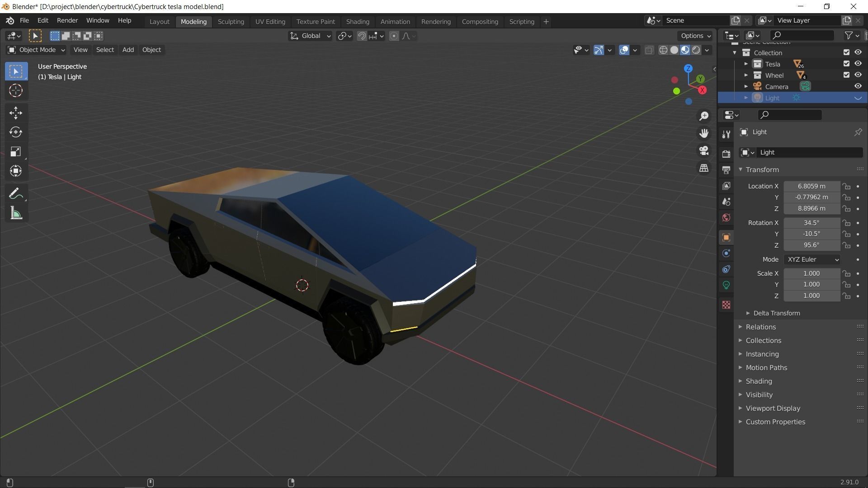Toggle show overlays button
The width and height of the screenshot is (868, 488).
point(624,50)
